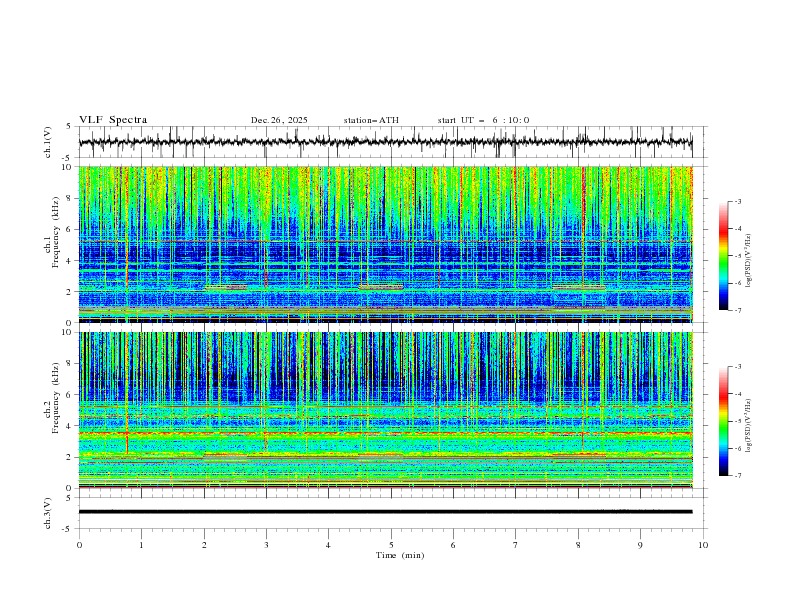792x612 pixels.
Task: Click the lower ch.2 PSD color bar
Action: click(x=723, y=421)
